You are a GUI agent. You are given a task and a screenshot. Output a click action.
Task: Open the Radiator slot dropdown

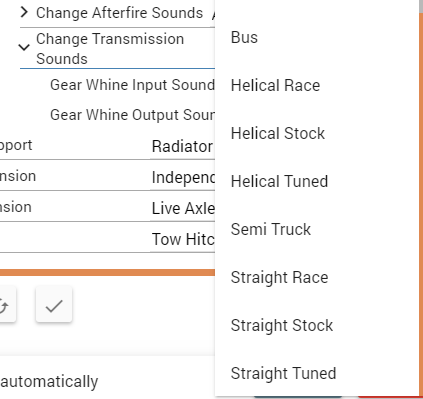tap(183, 146)
